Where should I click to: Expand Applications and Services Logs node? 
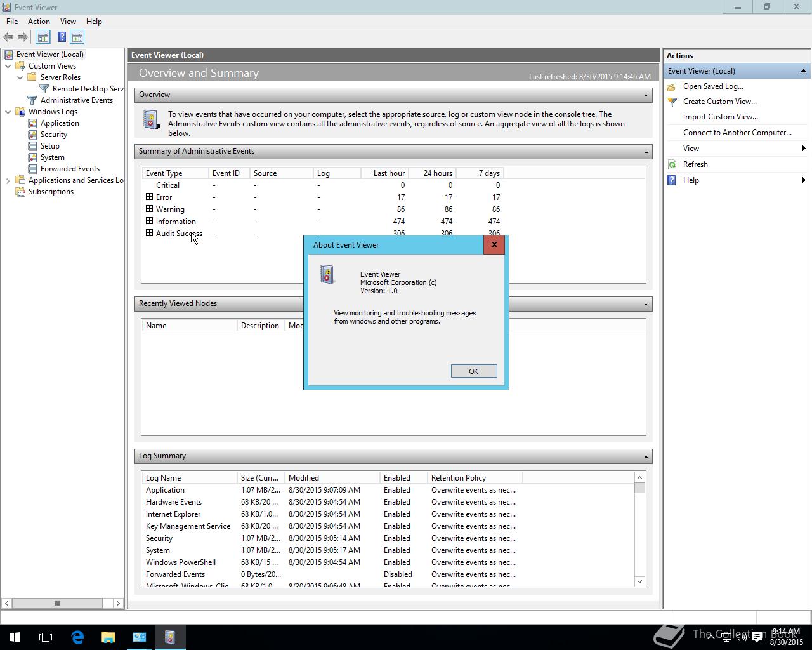point(8,181)
